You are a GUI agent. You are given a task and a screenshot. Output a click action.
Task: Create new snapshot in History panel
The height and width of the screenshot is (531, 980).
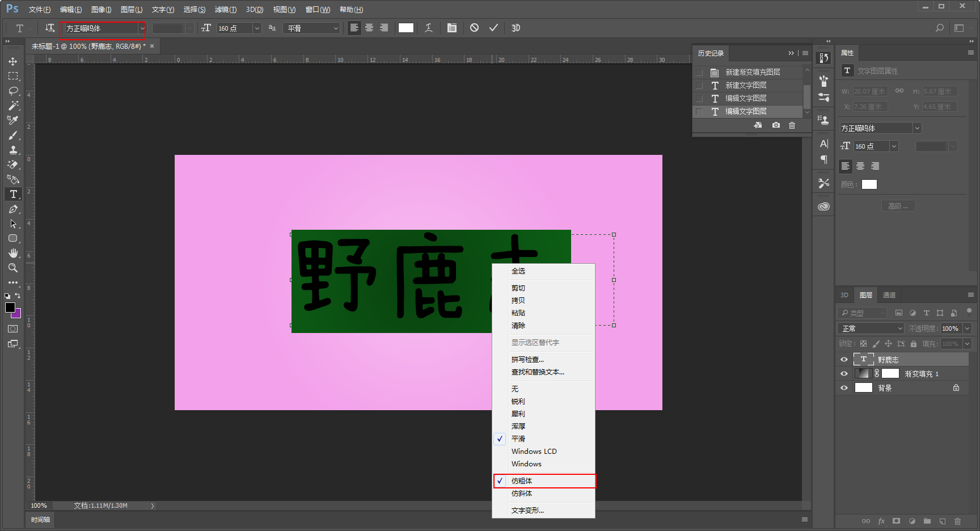click(x=776, y=125)
